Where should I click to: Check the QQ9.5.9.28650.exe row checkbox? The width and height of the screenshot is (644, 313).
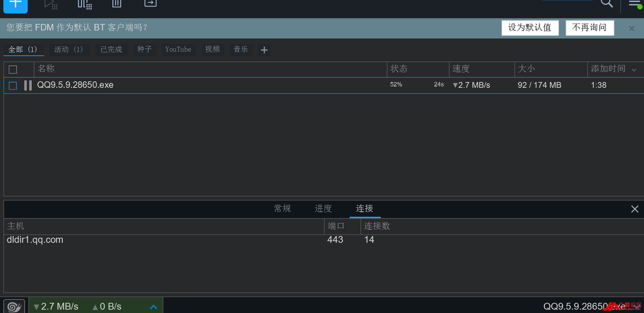coord(13,86)
